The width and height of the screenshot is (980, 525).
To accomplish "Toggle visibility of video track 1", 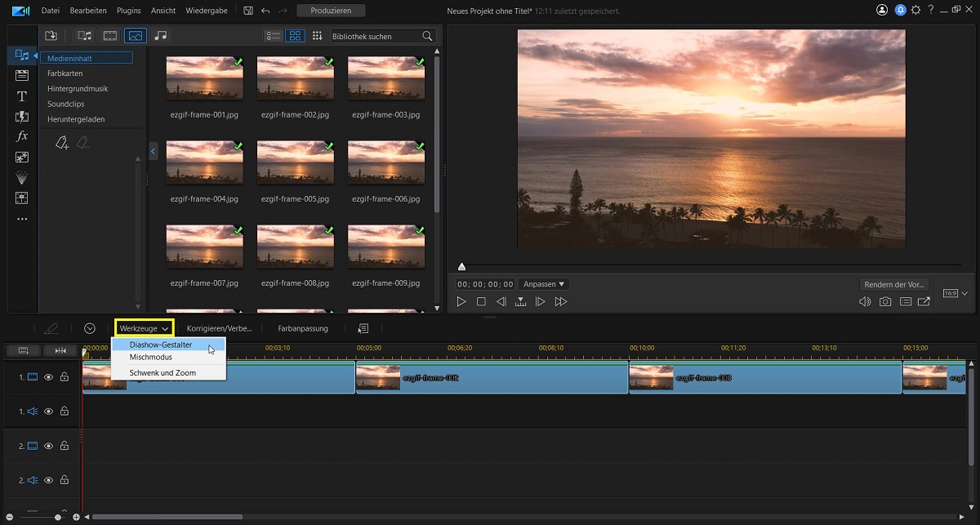I will pos(48,377).
